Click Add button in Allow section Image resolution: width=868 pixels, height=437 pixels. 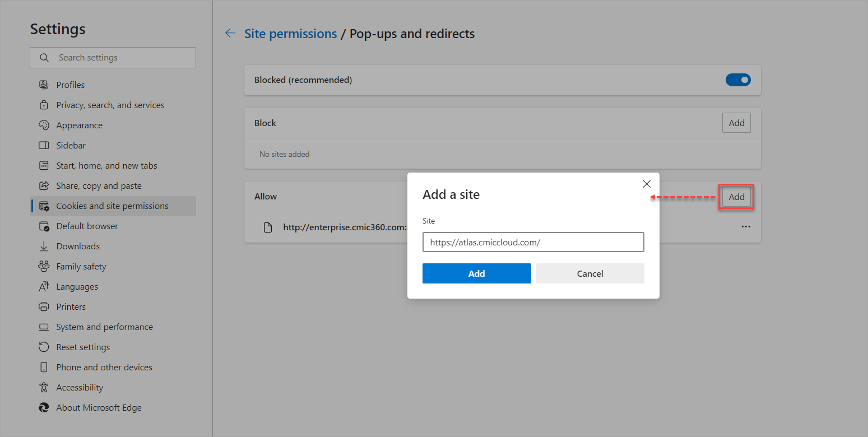click(736, 197)
